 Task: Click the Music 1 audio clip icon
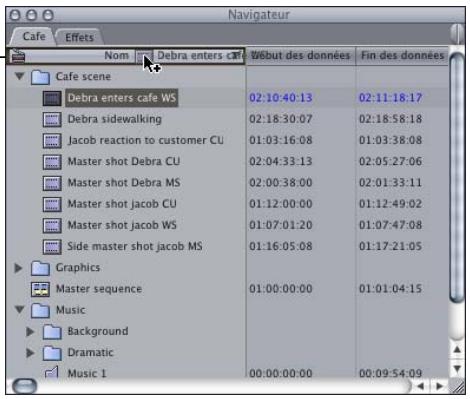(52, 372)
